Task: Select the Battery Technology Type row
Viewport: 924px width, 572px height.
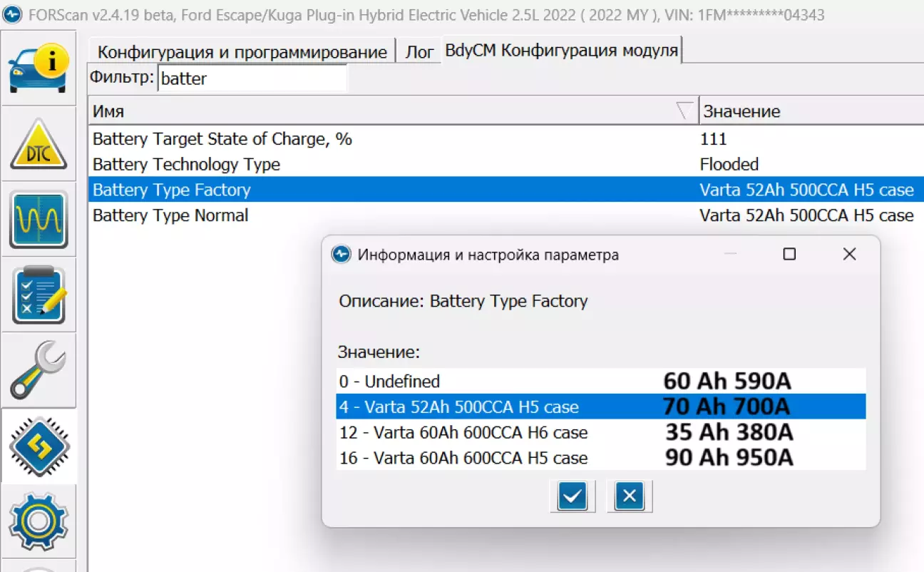Action: click(186, 165)
